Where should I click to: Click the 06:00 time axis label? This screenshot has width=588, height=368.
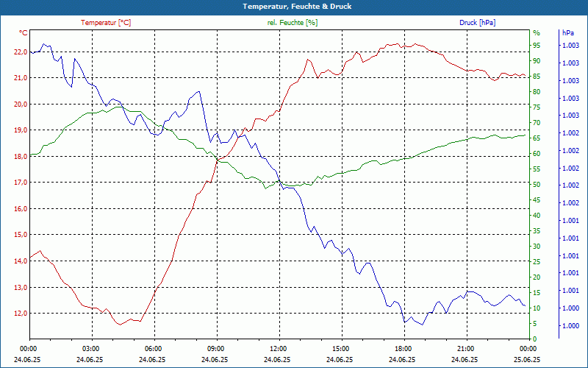[x=153, y=349]
